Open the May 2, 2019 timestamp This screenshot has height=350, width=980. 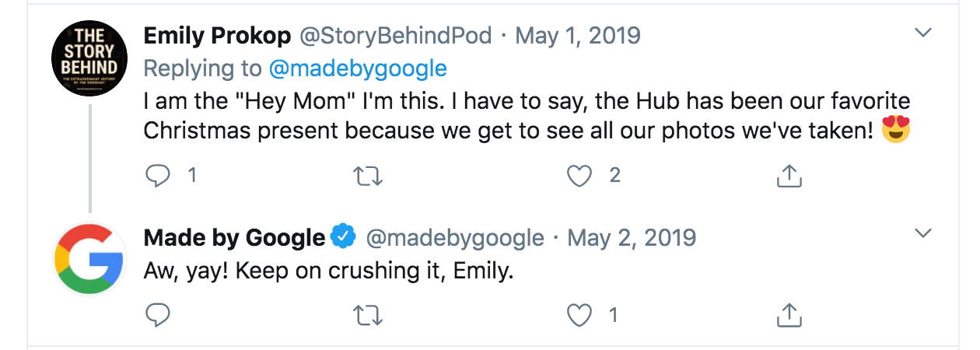click(632, 237)
